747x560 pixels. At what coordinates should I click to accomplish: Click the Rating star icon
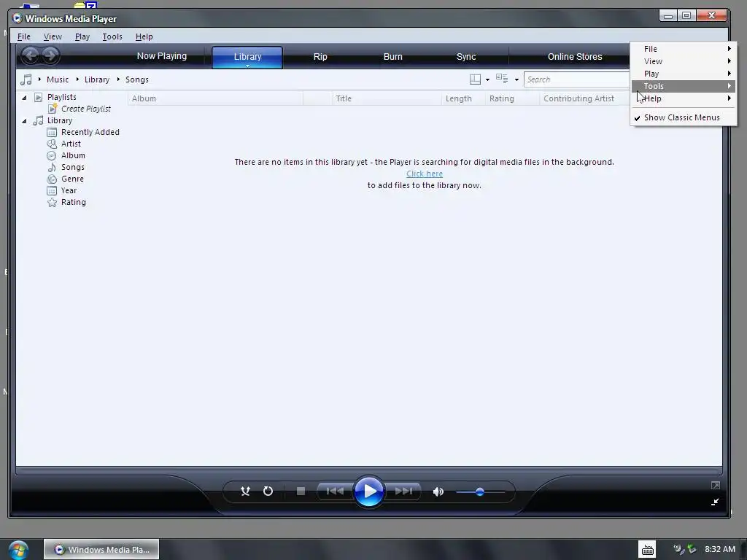[52, 203]
